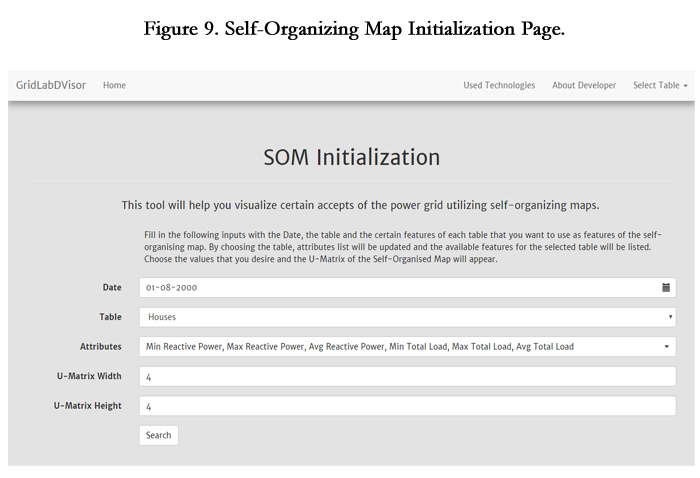Click the U-Matrix Height label

88,406
